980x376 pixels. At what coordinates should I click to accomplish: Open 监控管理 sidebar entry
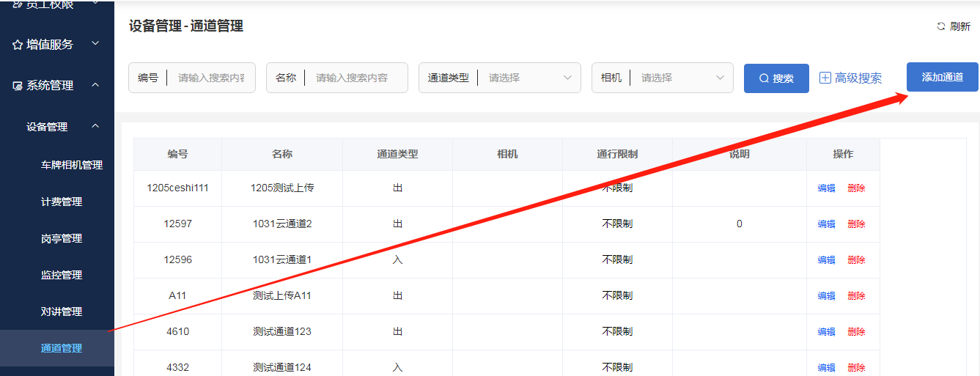[62, 275]
